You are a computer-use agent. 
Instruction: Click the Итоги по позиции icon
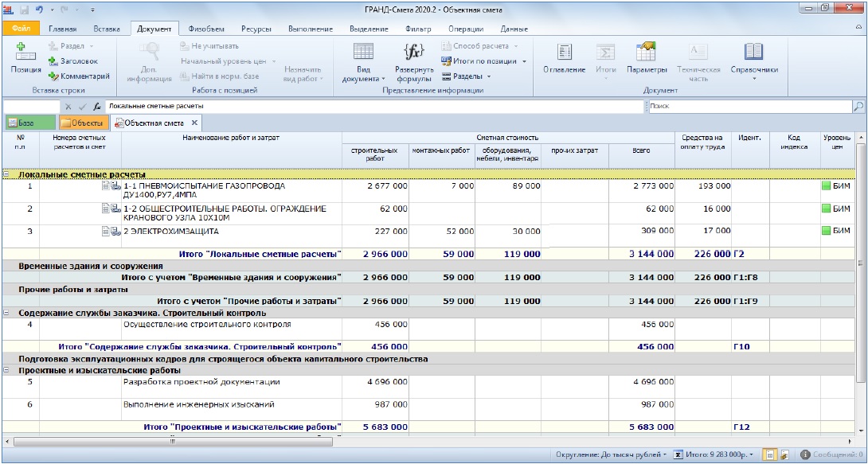tap(446, 61)
